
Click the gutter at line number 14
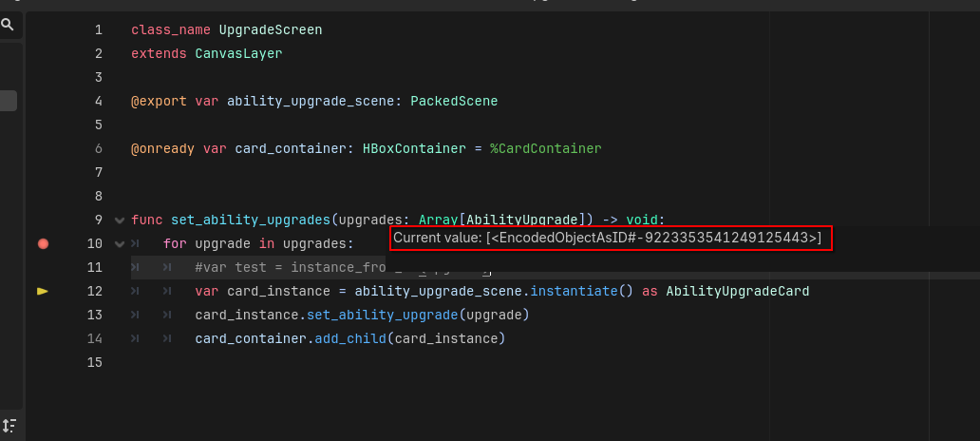point(94,338)
